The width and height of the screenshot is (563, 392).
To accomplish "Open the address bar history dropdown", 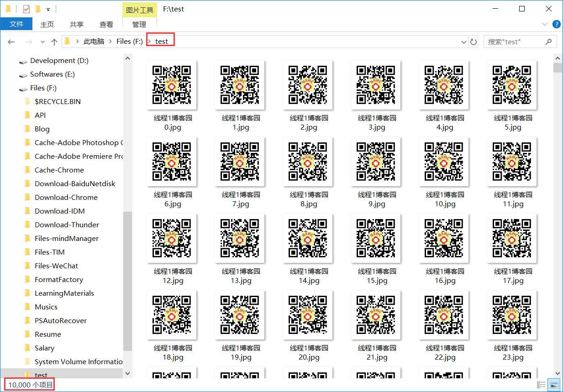I will click(x=464, y=42).
